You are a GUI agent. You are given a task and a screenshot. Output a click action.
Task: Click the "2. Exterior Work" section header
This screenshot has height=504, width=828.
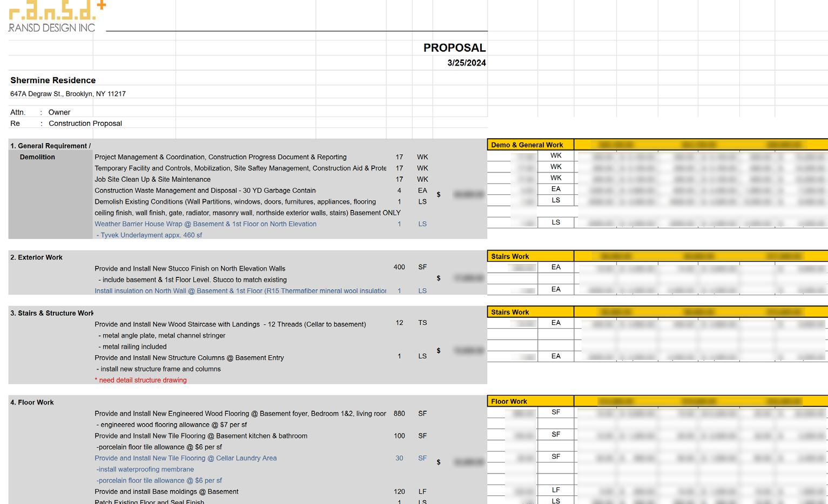point(36,257)
